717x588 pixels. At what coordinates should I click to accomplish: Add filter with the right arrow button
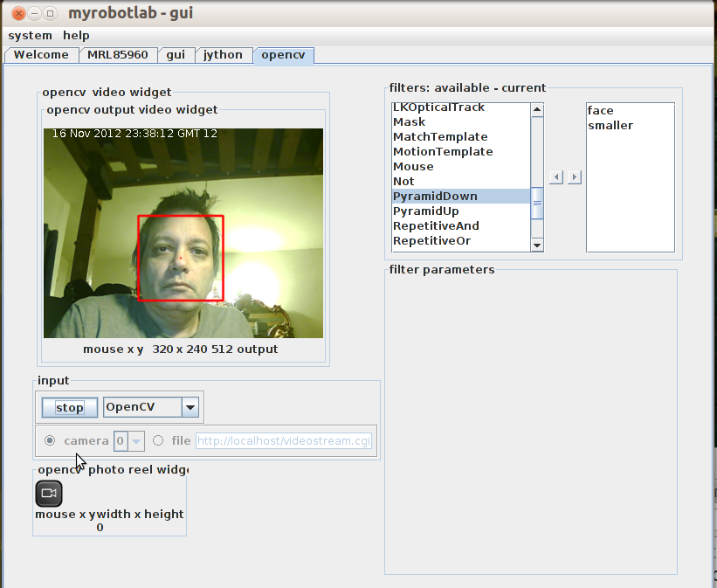point(575,177)
